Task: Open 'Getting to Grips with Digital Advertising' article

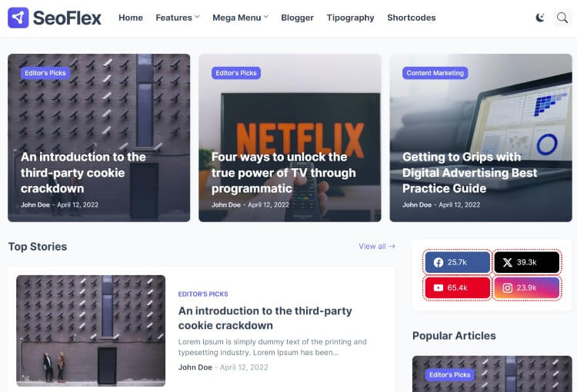Action: coord(469,173)
